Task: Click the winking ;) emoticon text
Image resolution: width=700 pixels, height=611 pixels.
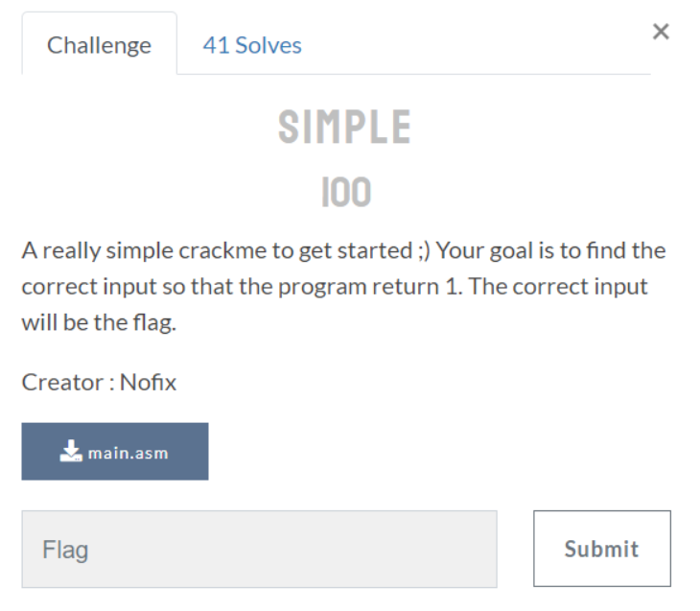Action: 424,250
